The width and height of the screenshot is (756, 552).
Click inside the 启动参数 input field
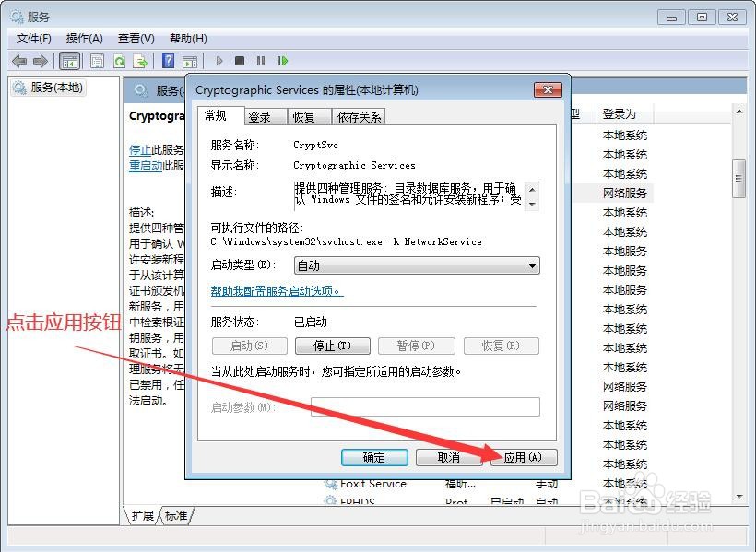[424, 406]
